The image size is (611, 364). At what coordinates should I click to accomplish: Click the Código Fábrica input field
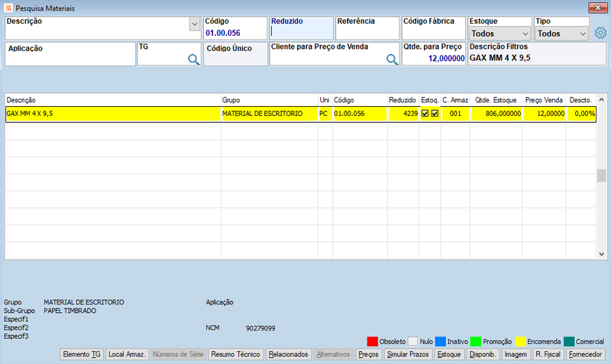tap(434, 28)
